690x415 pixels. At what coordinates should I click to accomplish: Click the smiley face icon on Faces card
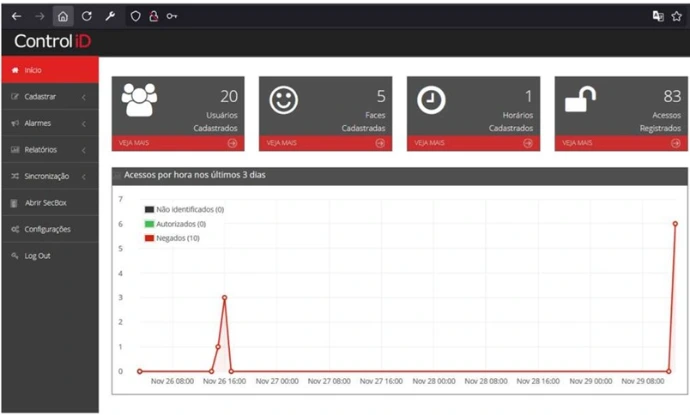(x=285, y=100)
